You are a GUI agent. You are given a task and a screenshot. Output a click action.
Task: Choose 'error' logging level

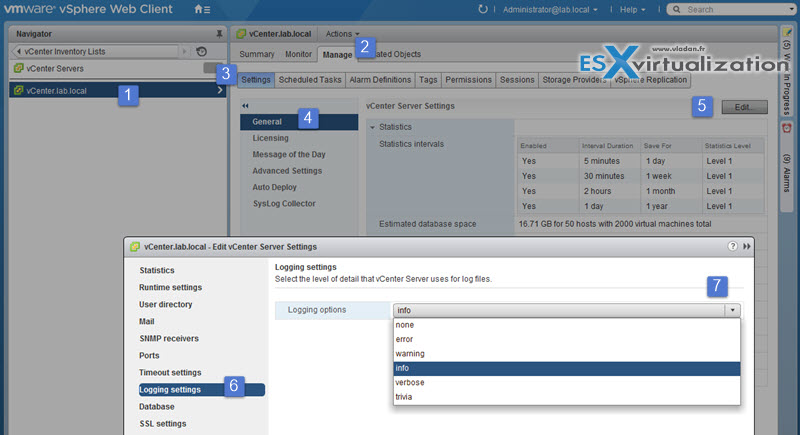[x=566, y=340]
